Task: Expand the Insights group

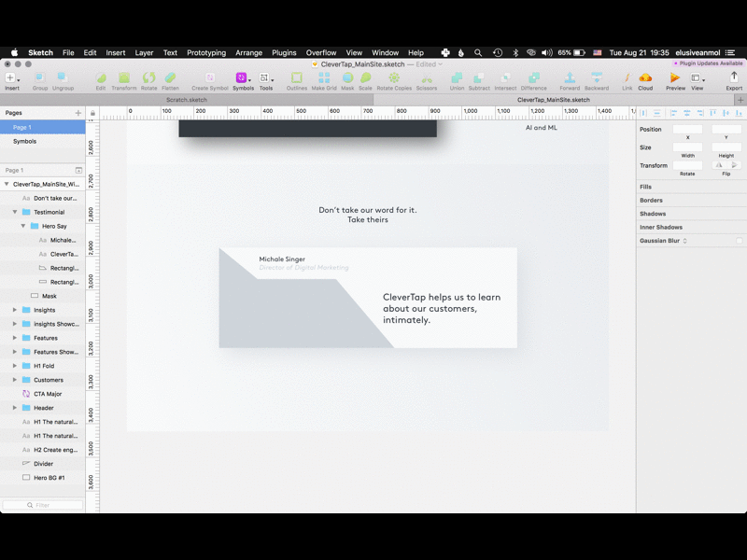Action: point(15,310)
